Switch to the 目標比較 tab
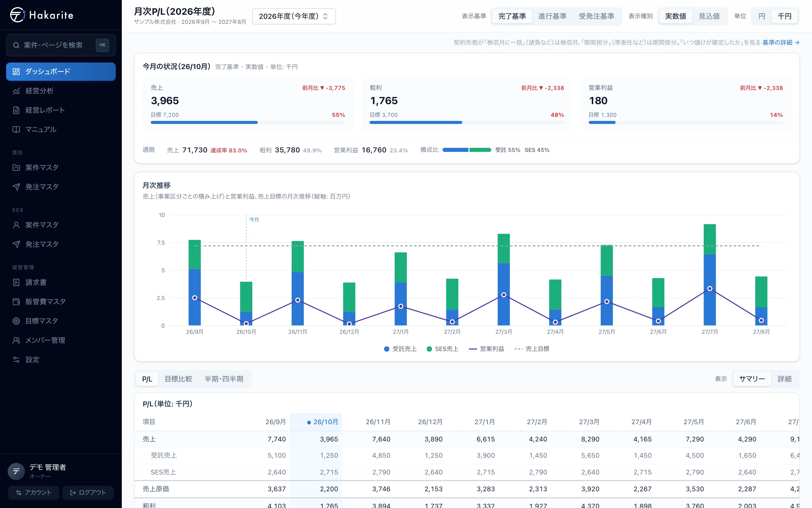 [x=178, y=379]
